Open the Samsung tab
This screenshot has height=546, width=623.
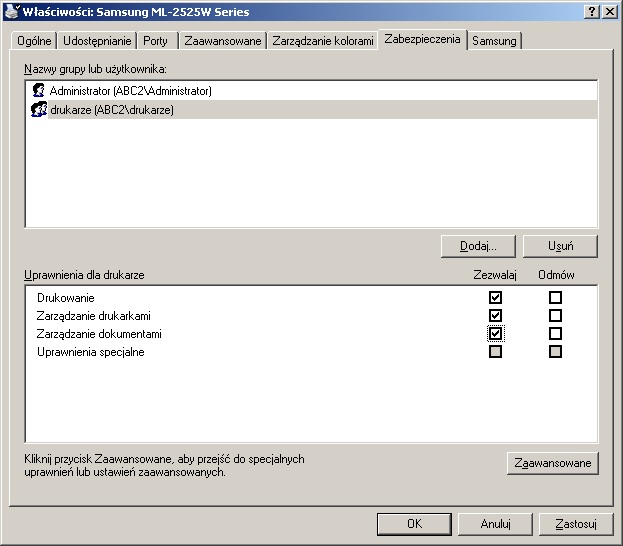coord(494,41)
